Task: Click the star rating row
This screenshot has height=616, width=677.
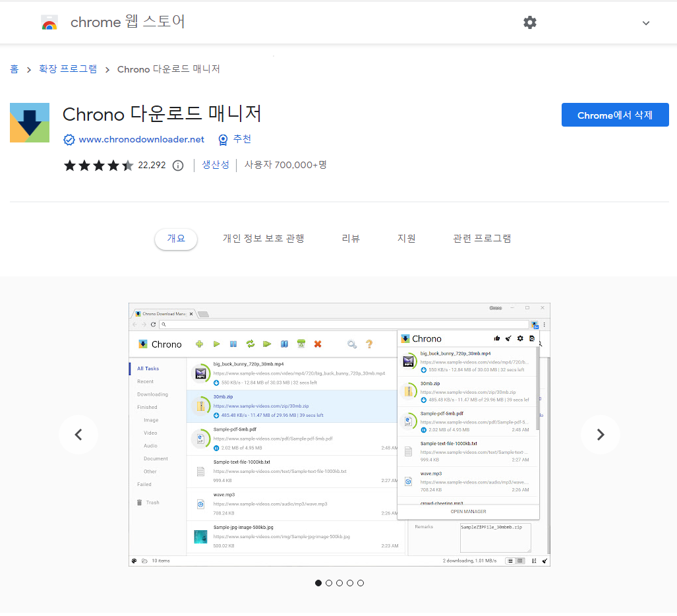Action: tap(98, 166)
